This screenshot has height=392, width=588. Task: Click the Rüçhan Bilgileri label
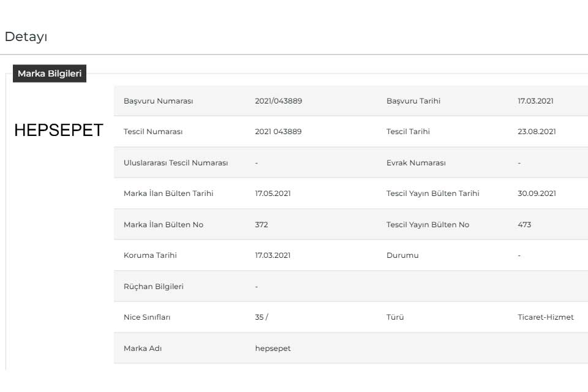pyautogui.click(x=154, y=287)
